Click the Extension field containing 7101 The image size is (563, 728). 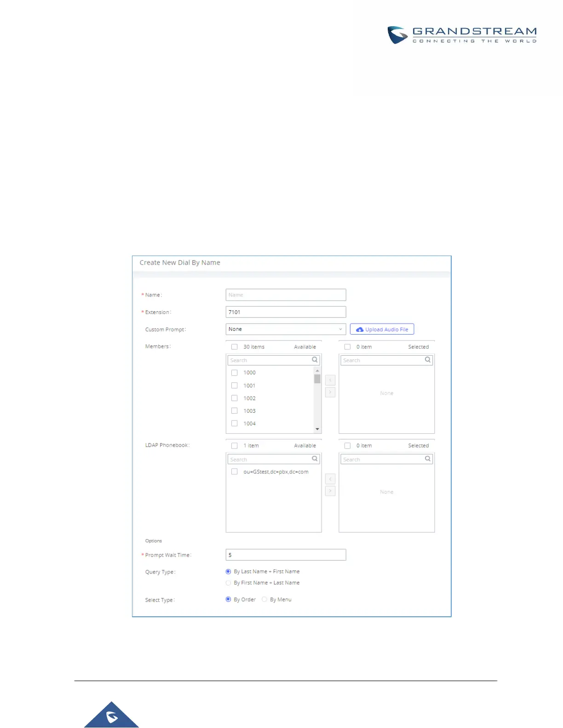[286, 312]
